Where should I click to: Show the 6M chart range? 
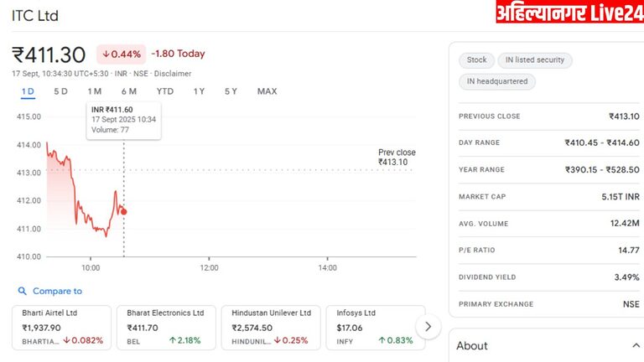click(128, 91)
